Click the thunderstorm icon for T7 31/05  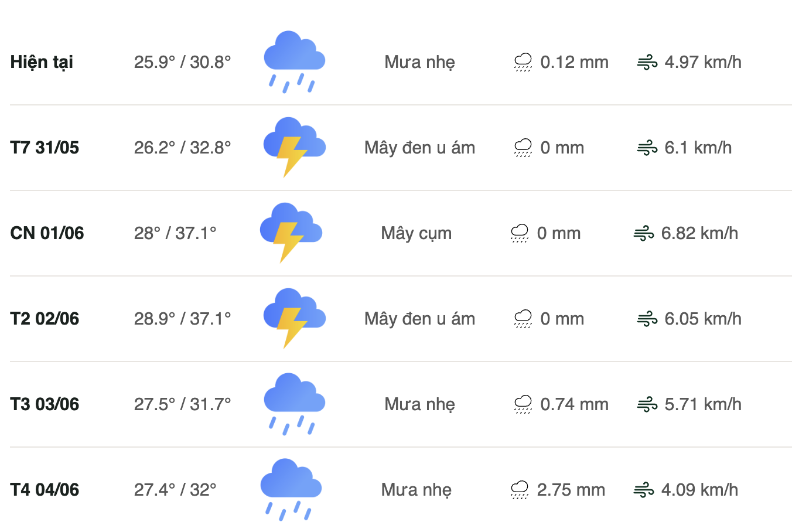(294, 147)
